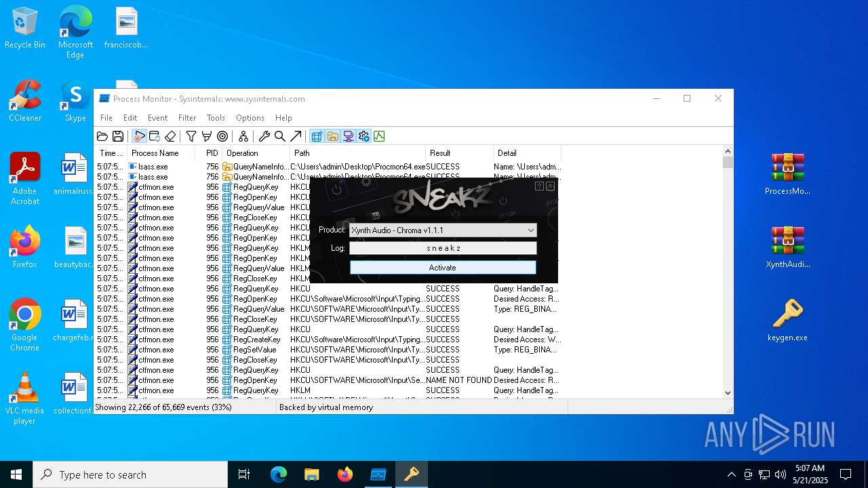Open the Recycle Bin desktop icon

click(x=25, y=28)
